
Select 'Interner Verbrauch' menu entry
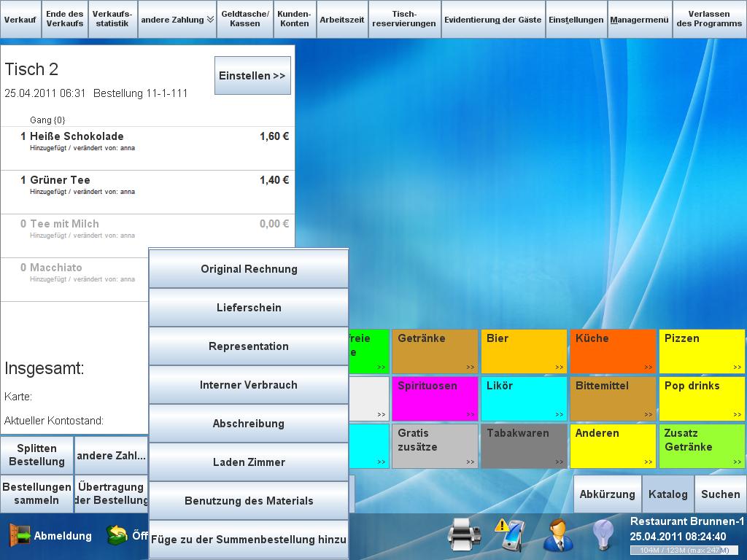pyautogui.click(x=249, y=385)
